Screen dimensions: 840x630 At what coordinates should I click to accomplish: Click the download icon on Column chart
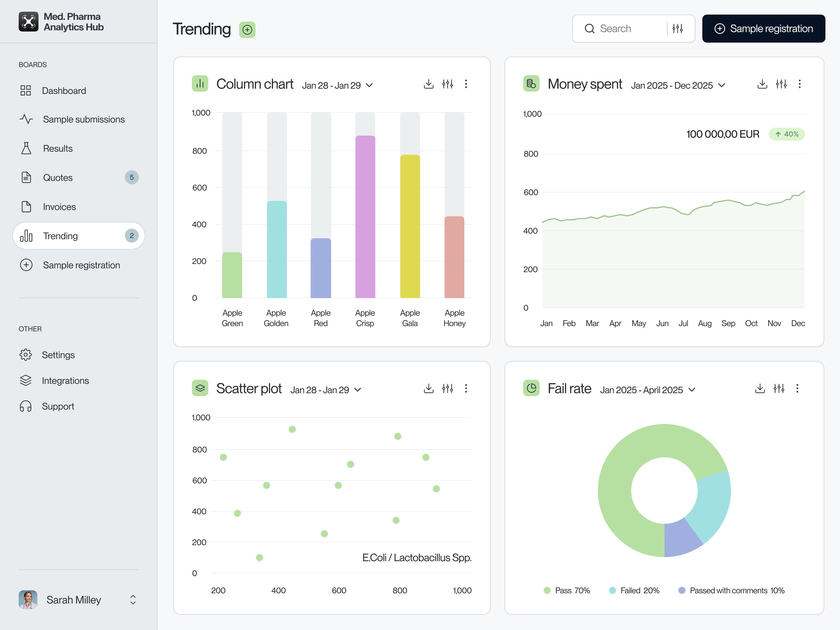pos(429,84)
